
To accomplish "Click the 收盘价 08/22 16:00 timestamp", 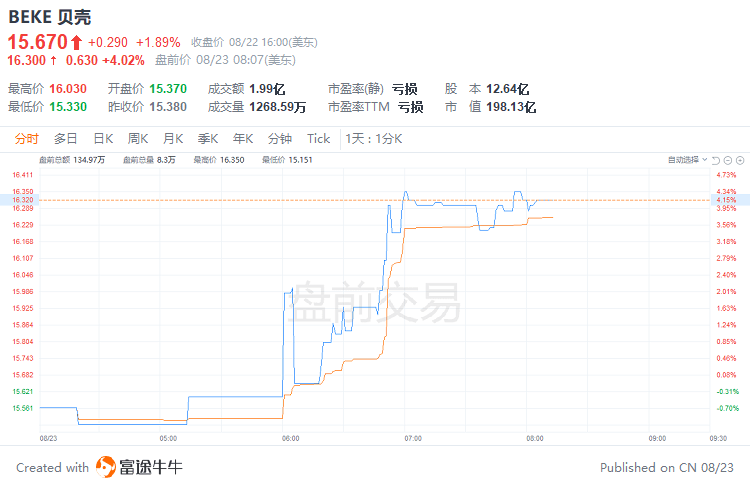I will [x=254, y=43].
